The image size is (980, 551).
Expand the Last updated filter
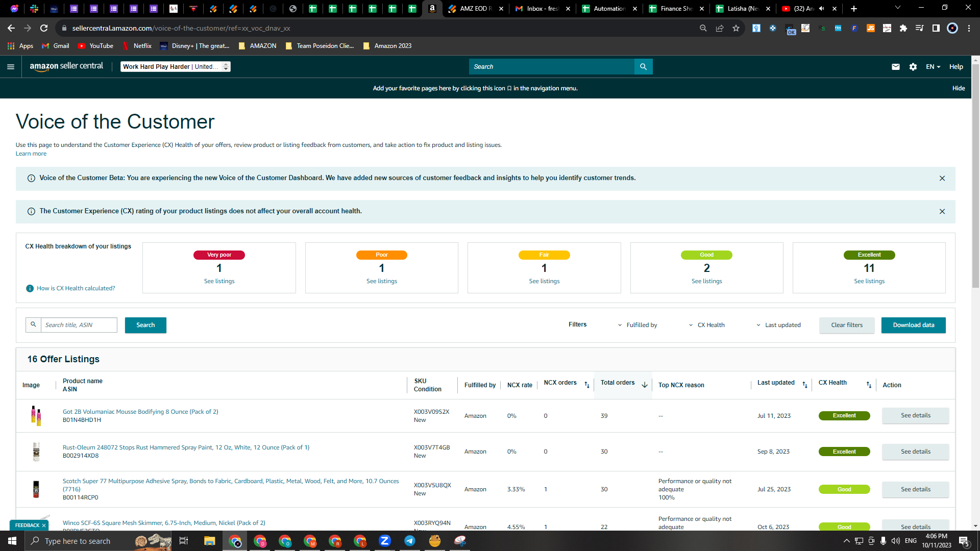click(779, 325)
